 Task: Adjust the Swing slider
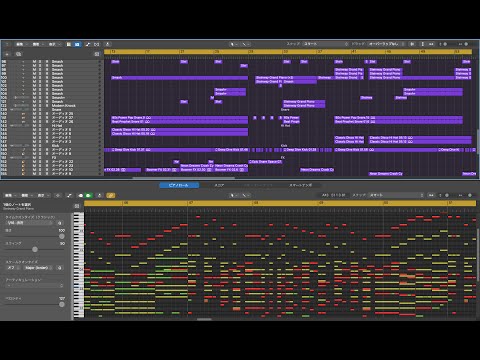35,249
